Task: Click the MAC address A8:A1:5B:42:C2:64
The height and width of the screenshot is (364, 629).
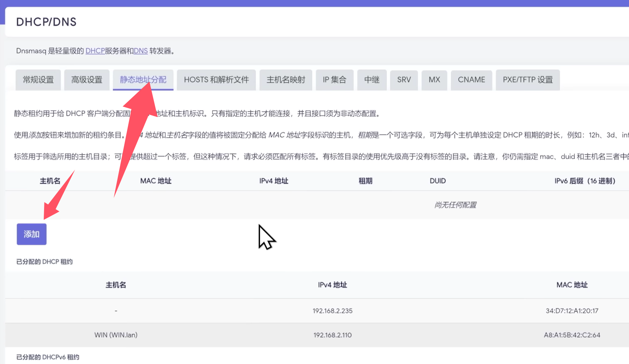Action: click(x=572, y=335)
